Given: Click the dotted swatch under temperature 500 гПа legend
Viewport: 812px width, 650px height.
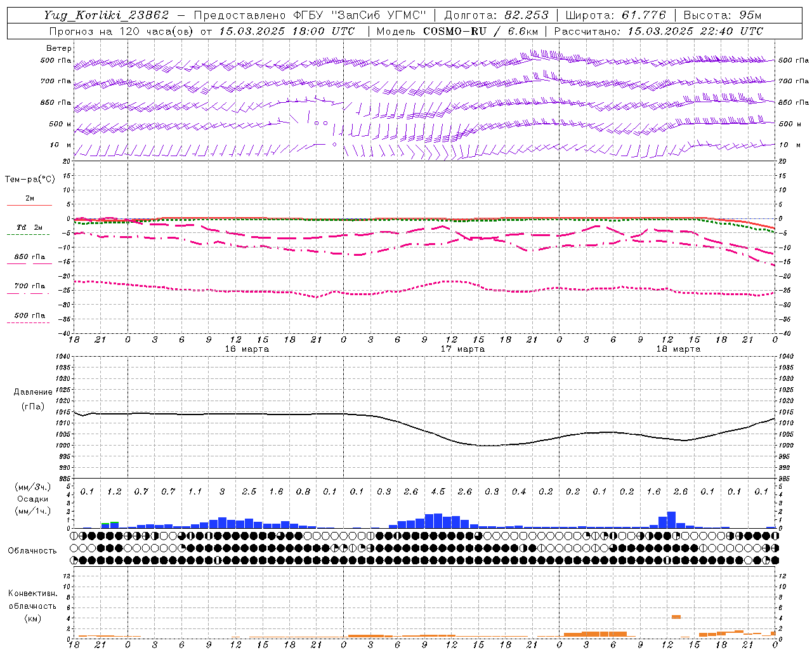Looking at the screenshot, I should pyautogui.click(x=28, y=322).
